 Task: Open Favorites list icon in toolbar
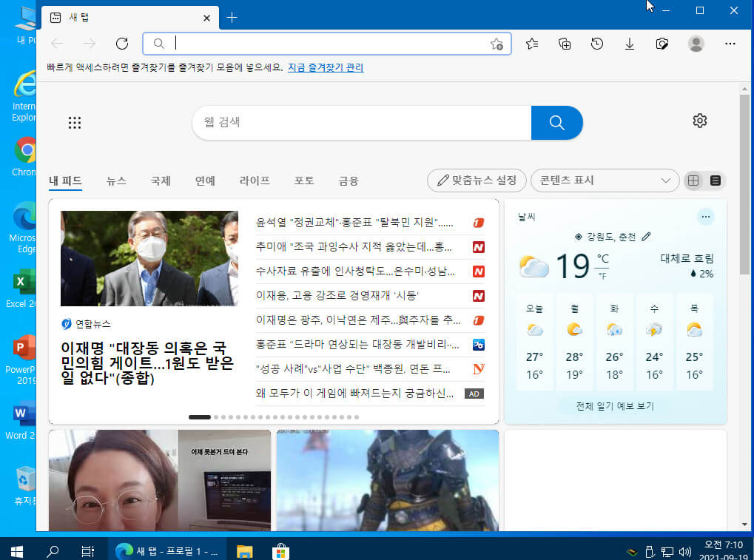tap(532, 44)
